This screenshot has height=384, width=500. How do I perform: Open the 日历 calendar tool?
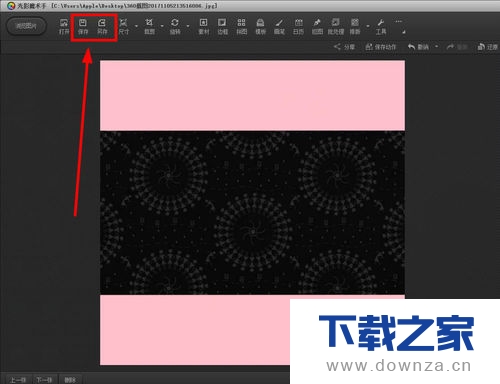(298, 27)
